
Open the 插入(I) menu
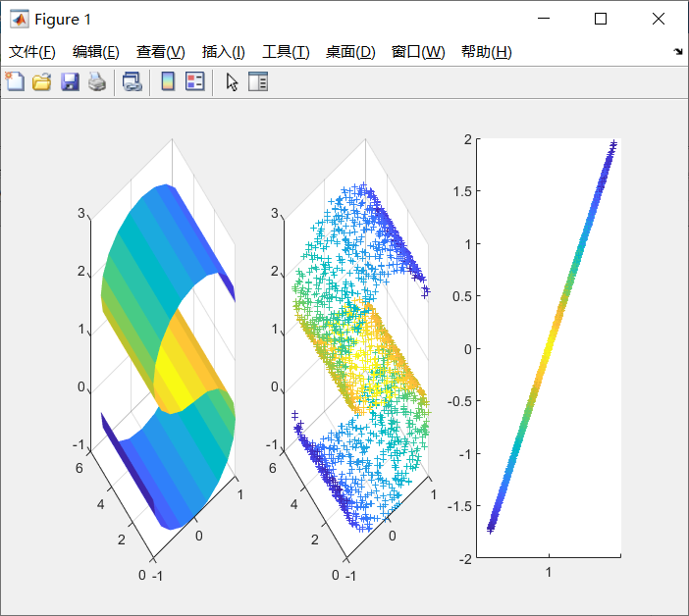point(223,52)
